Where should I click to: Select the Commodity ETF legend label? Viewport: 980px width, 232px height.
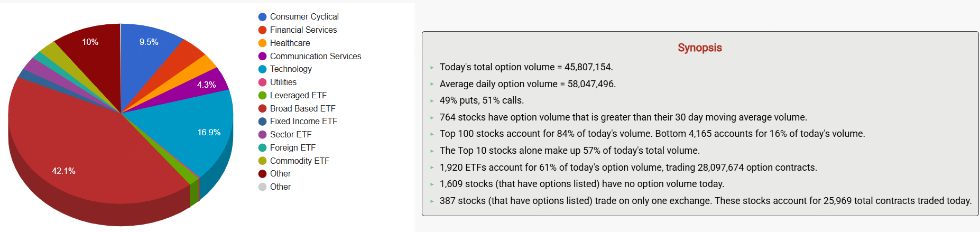pos(299,161)
